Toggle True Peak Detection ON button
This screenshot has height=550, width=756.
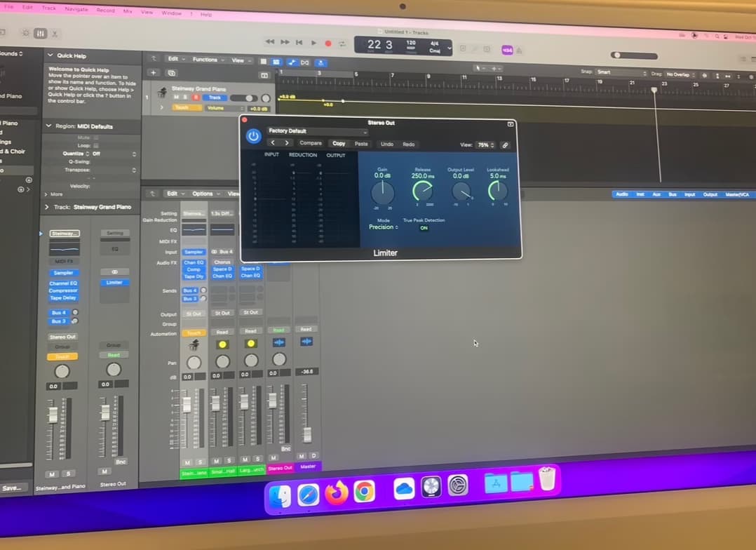point(424,228)
